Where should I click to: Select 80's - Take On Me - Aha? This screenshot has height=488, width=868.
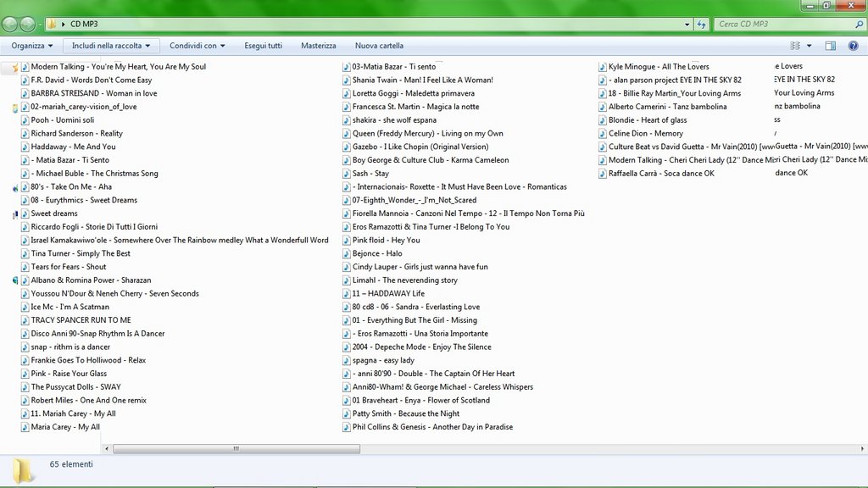click(66, 186)
